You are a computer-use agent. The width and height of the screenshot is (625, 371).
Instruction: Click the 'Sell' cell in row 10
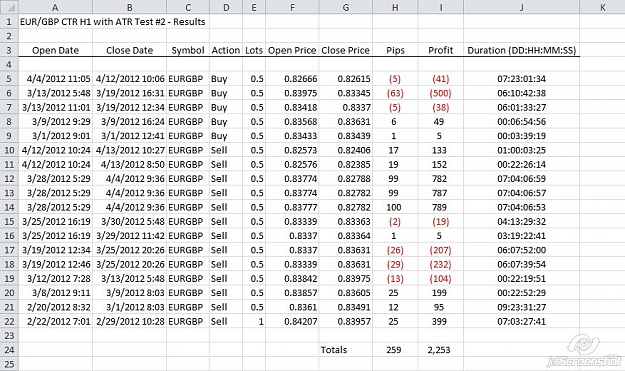tap(226, 150)
